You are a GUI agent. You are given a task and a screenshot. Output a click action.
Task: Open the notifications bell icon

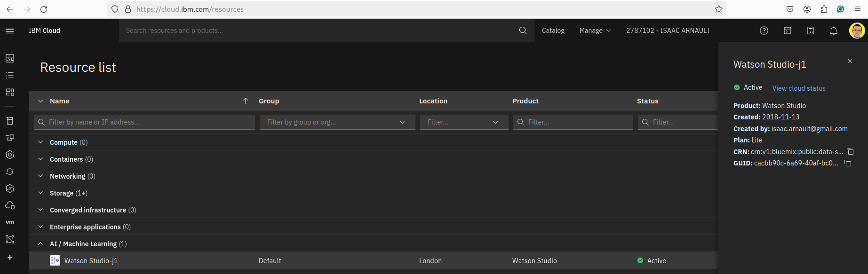834,31
